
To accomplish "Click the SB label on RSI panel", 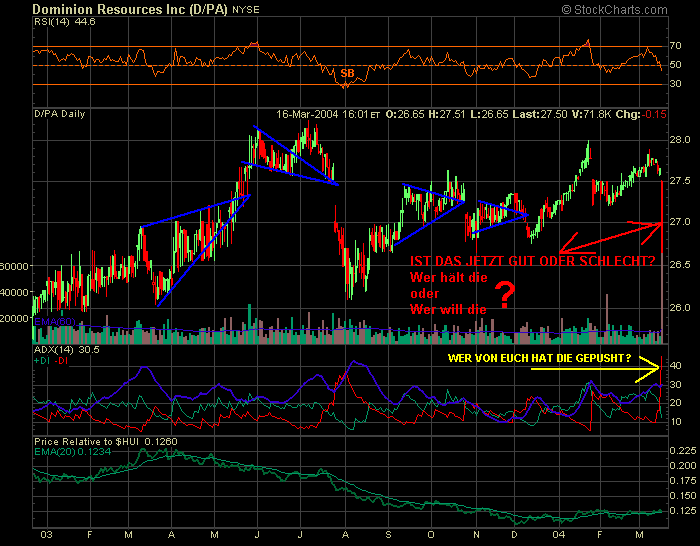I will (x=347, y=73).
